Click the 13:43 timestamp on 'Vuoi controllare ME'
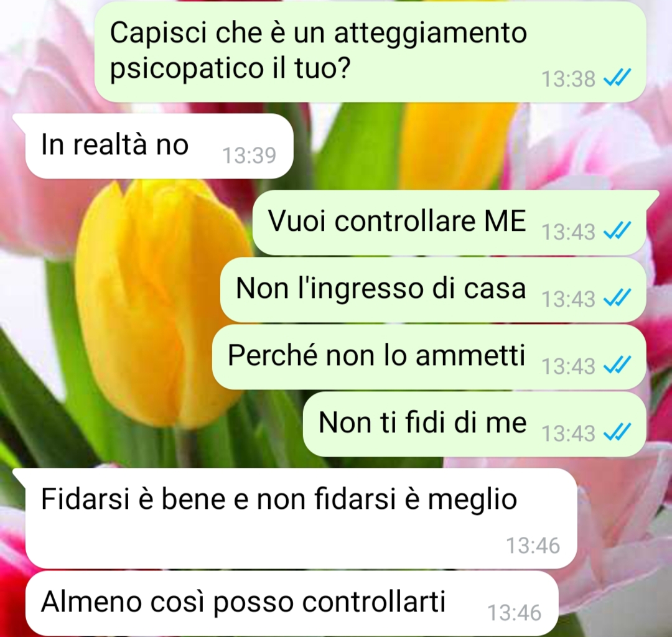 pos(568,232)
